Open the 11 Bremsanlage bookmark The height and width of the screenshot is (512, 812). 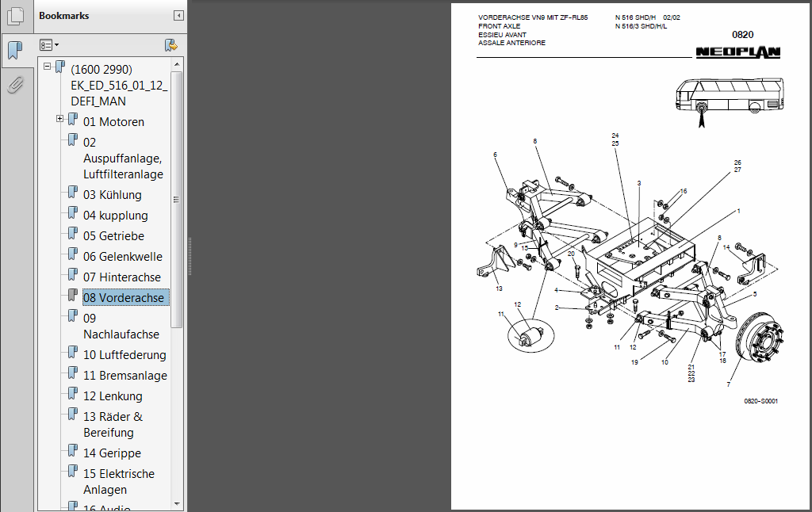[125, 376]
